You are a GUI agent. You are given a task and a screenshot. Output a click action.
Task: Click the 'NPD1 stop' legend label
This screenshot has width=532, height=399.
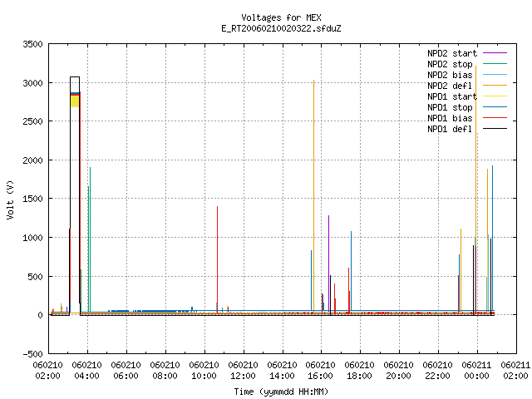pyautogui.click(x=450, y=107)
